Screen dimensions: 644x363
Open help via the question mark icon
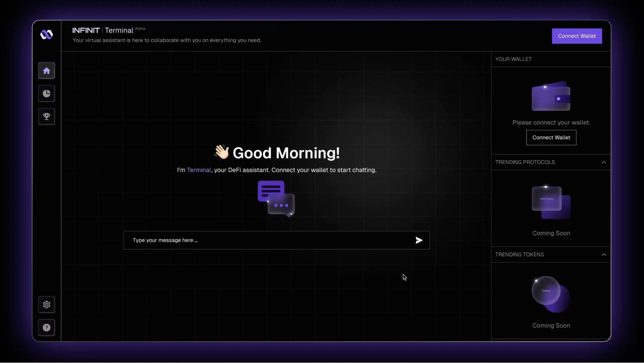(x=46, y=328)
